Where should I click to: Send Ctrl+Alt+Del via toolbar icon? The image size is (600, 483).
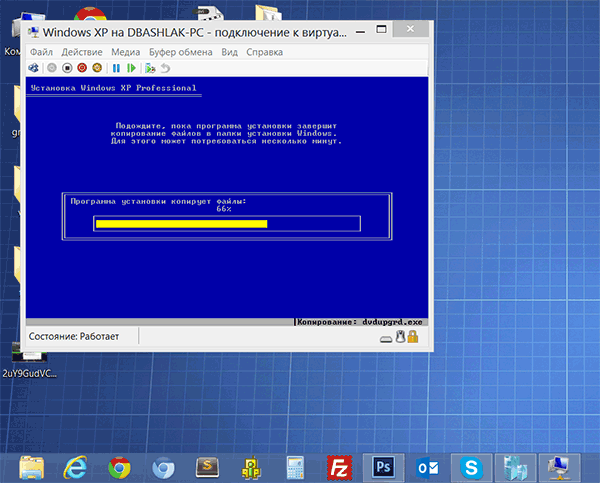(x=34, y=68)
